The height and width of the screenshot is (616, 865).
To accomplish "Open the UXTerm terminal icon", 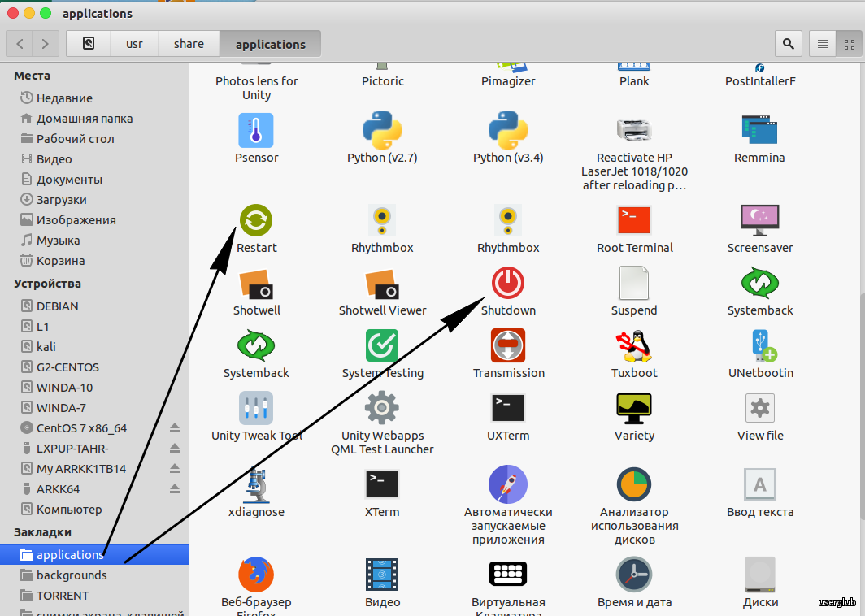I will click(x=507, y=408).
